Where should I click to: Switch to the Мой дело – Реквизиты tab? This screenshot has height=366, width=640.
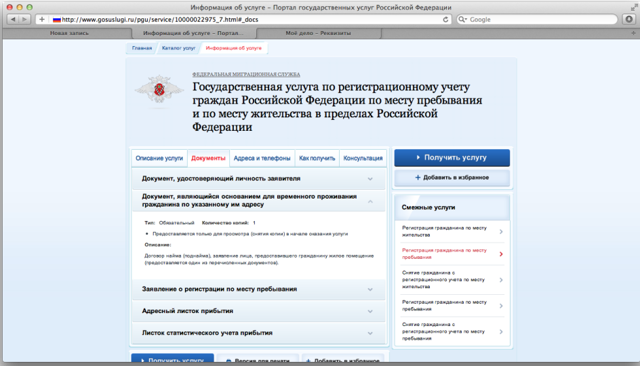[318, 33]
